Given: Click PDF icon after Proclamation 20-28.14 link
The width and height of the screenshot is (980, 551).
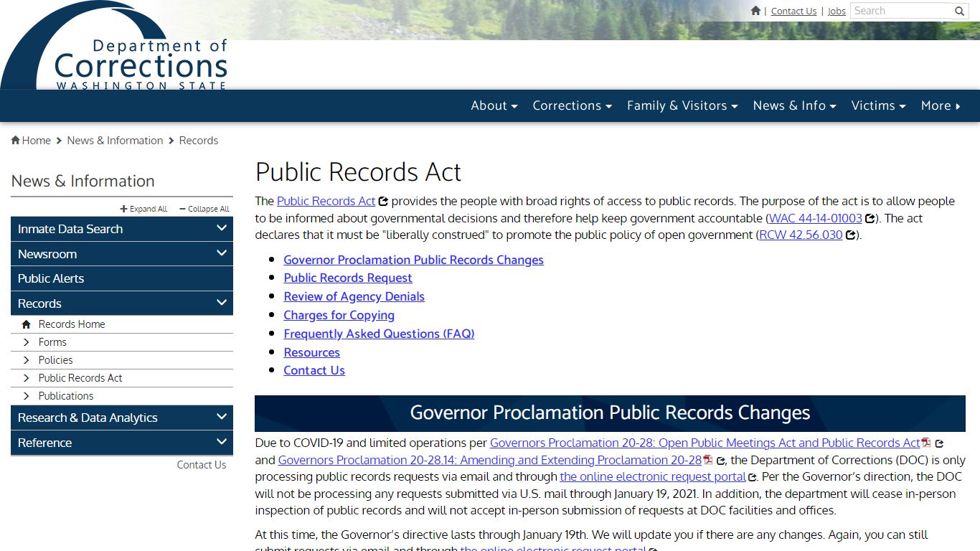Looking at the screenshot, I should click(x=708, y=460).
